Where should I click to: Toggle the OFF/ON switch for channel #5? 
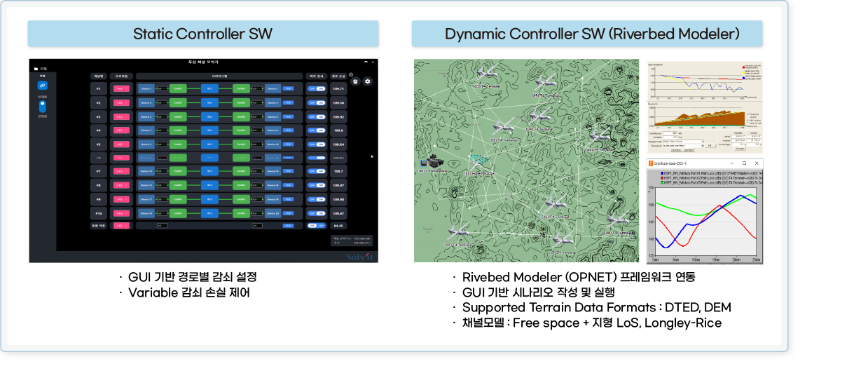pyautogui.click(x=317, y=144)
